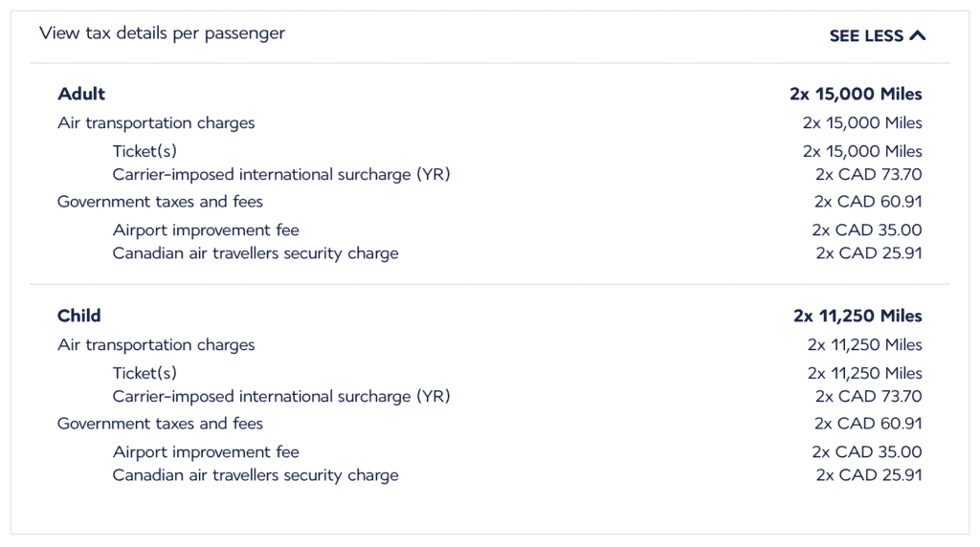Click Adult's "Air transportation charges" label
The width and height of the screenshot is (980, 547).
(x=156, y=122)
